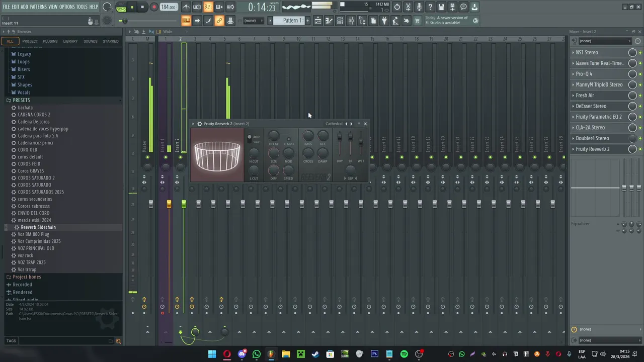Viewport: 644px width, 362px height.
Task: Open the Fresh Air effect slot arrow
Action: (573, 96)
